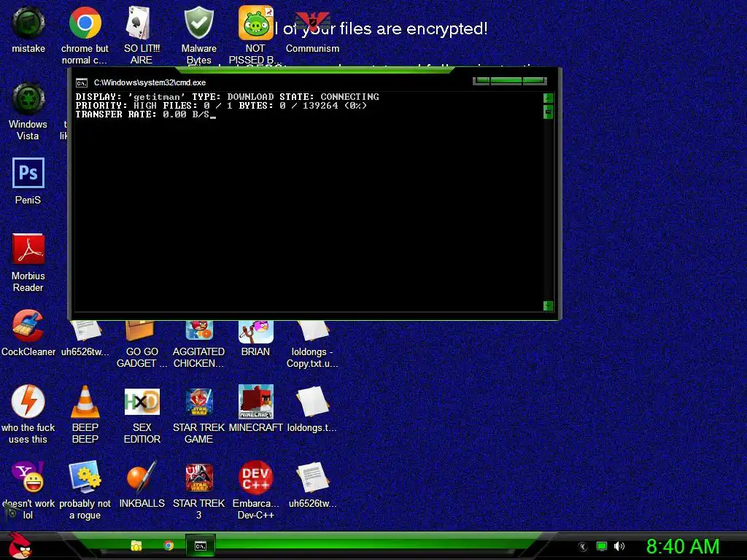This screenshot has width=747, height=560.
Task: Click 'BYTES: 0 / 139264 (0%)' text
Action: click(303, 105)
